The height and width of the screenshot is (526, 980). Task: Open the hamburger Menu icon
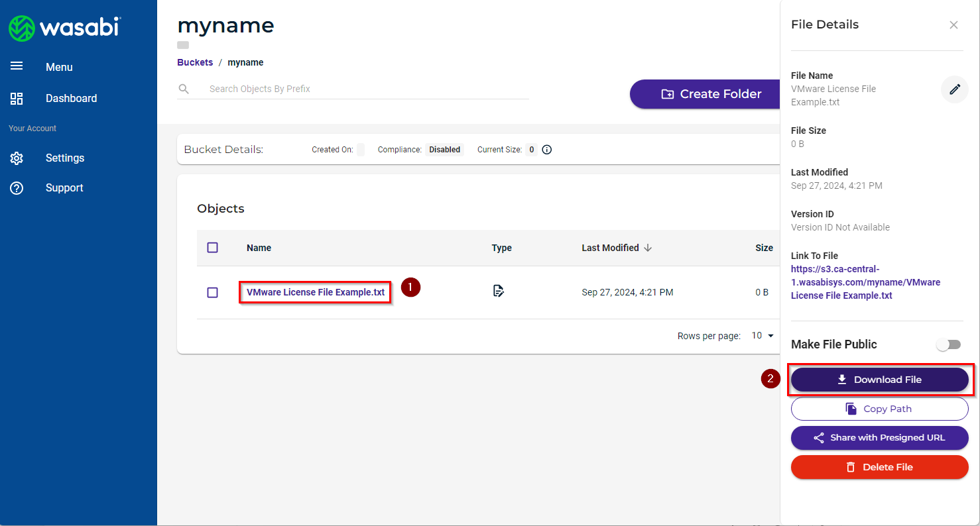[x=17, y=66]
